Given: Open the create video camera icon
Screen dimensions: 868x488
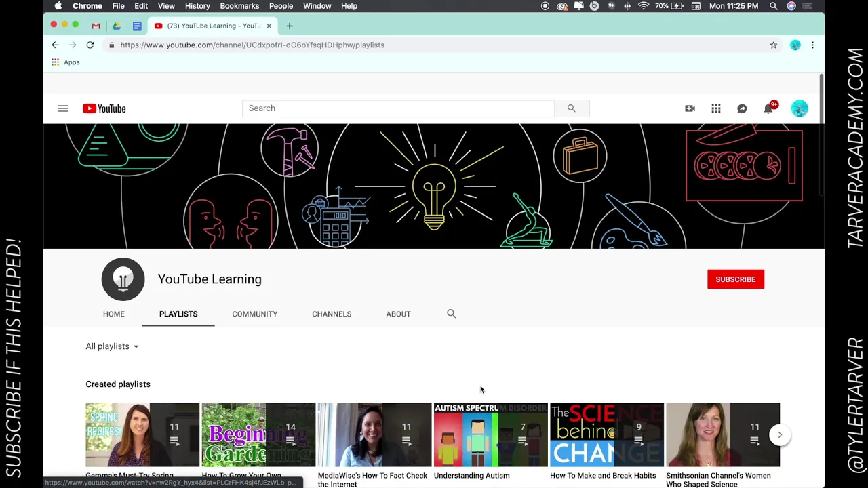Looking at the screenshot, I should tap(690, 108).
